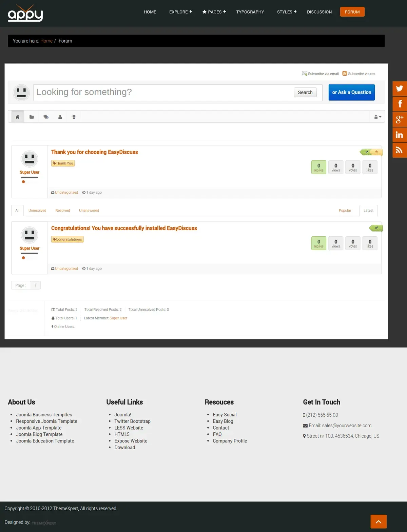The width and height of the screenshot is (407, 532).
Task: Switch to the Popular tab
Action: point(345,211)
